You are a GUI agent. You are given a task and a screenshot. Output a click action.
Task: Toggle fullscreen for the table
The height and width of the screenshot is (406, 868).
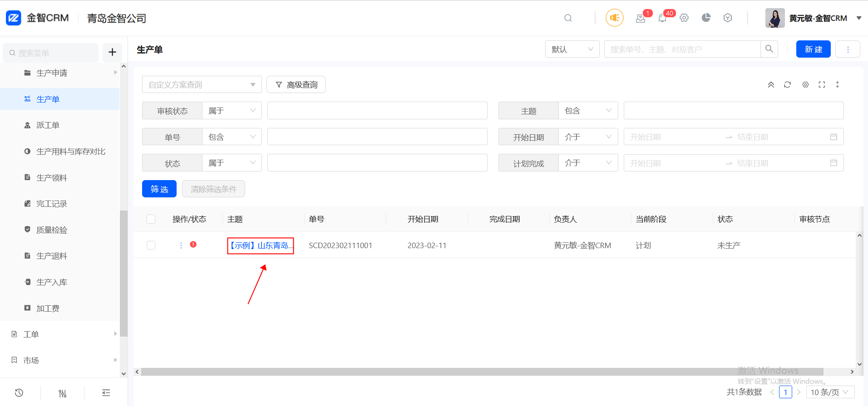tap(822, 85)
